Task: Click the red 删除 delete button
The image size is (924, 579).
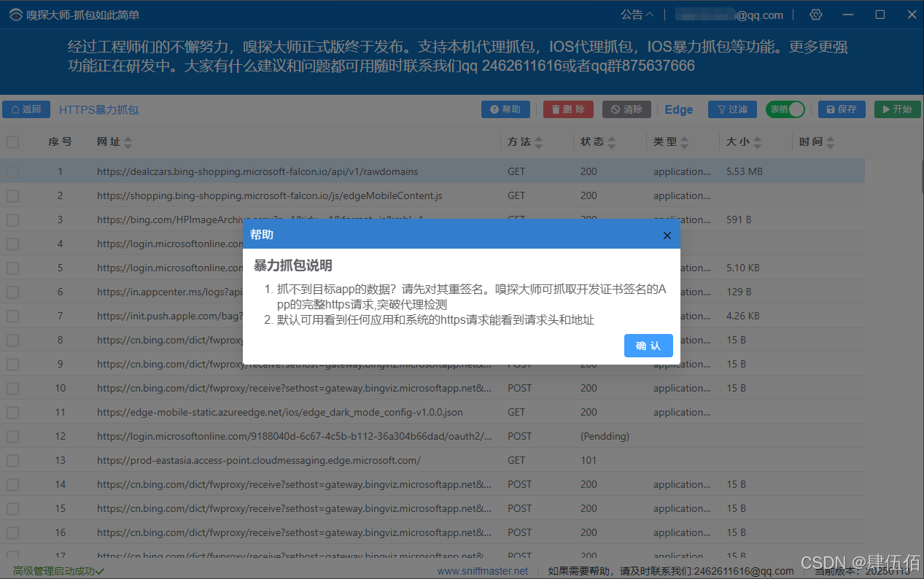Action: point(568,109)
